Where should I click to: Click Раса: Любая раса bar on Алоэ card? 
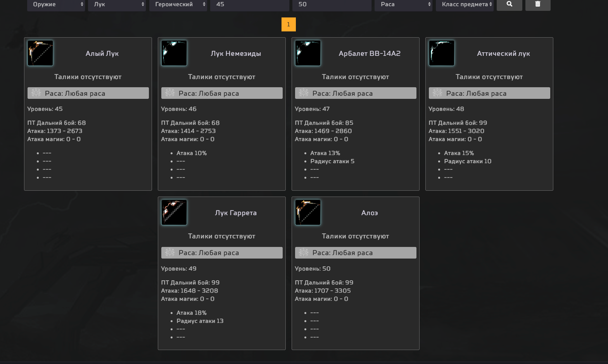coord(356,253)
